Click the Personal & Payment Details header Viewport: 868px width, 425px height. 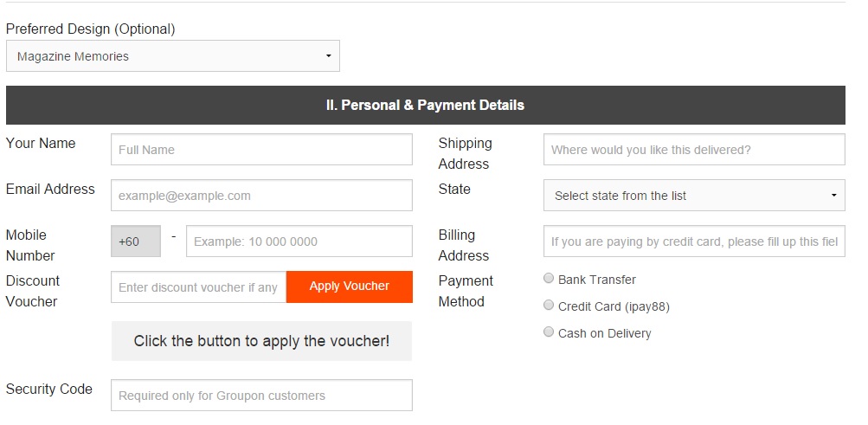pyautogui.click(x=425, y=106)
